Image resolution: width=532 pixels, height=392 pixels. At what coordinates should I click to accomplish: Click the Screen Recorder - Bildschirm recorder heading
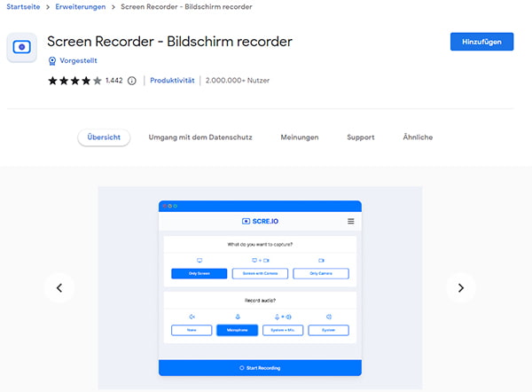click(x=169, y=42)
